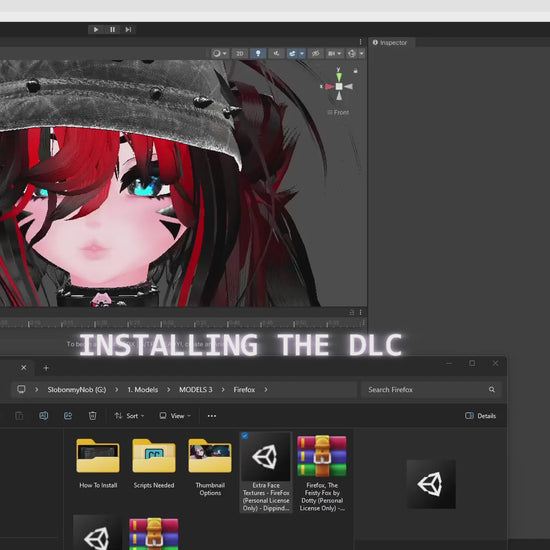Select Firefox, The Feisty Fox archive
The image size is (550, 550).
click(x=322, y=473)
